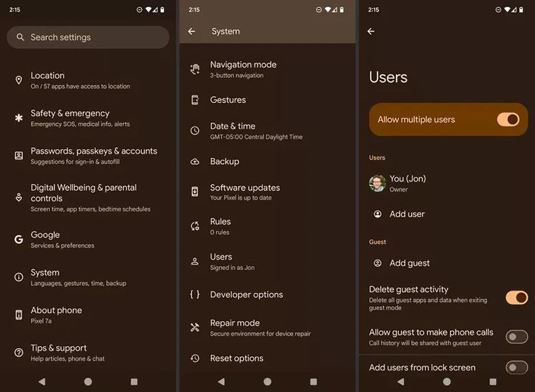Open Location settings entry

(88, 80)
